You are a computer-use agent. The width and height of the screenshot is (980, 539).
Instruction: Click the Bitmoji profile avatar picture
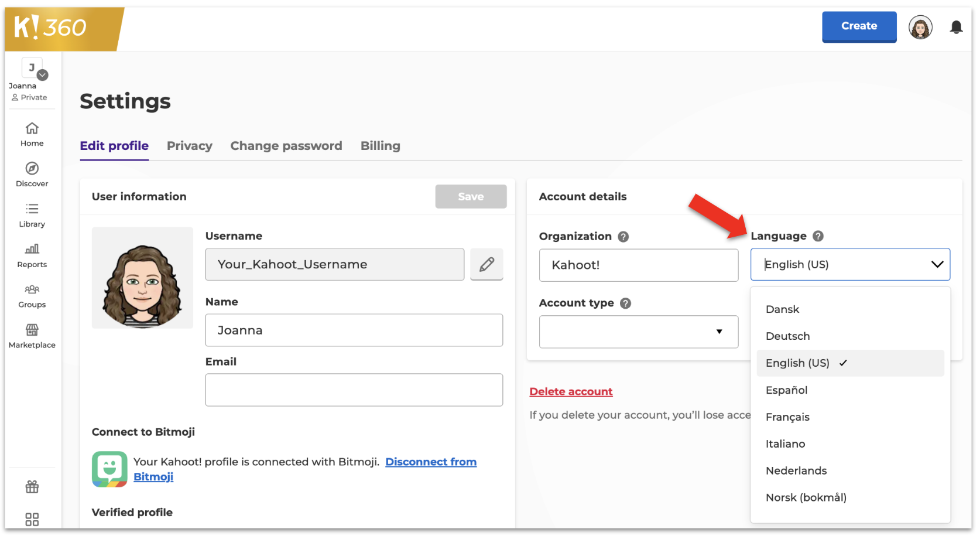pos(142,278)
